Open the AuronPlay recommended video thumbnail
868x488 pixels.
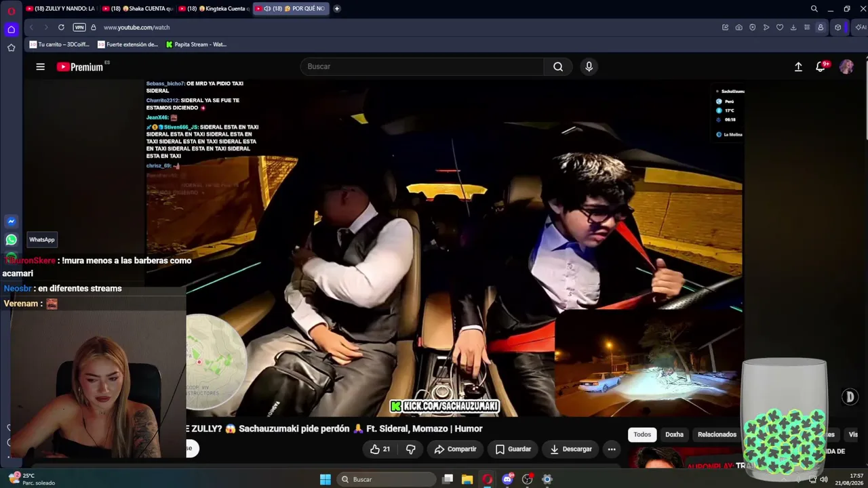[685, 459]
